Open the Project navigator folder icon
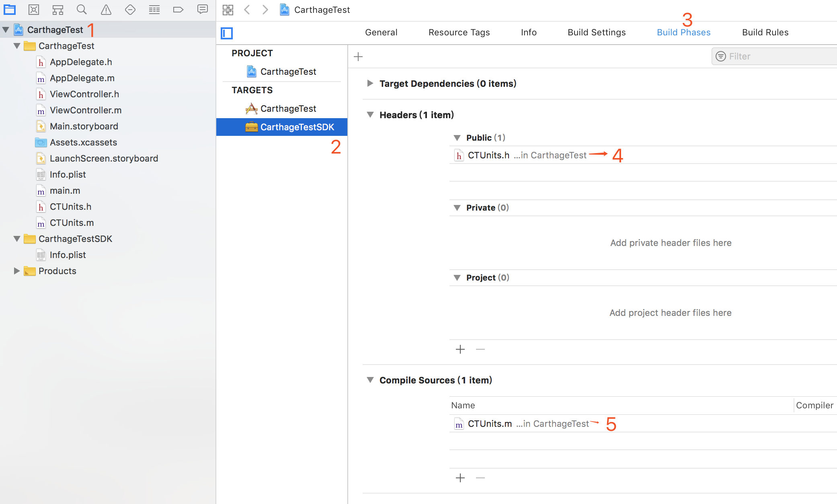Image resolution: width=837 pixels, height=504 pixels. [10, 10]
